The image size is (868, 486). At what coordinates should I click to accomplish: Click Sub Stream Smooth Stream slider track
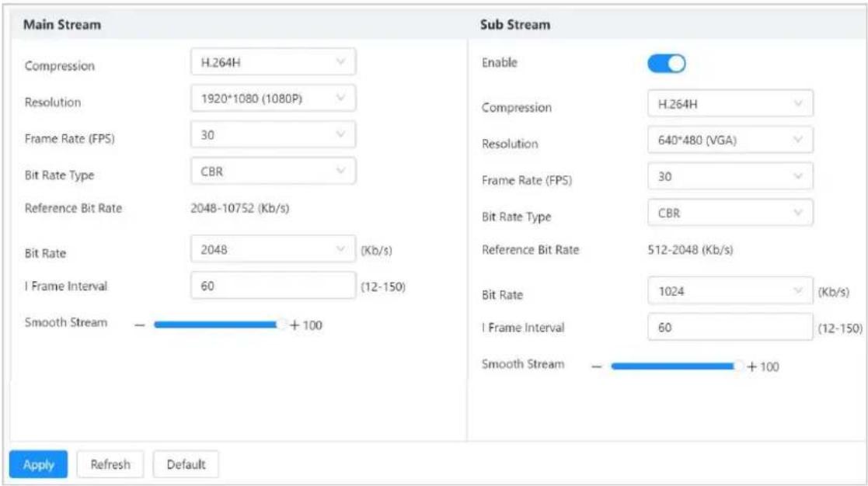pyautogui.click(x=675, y=366)
